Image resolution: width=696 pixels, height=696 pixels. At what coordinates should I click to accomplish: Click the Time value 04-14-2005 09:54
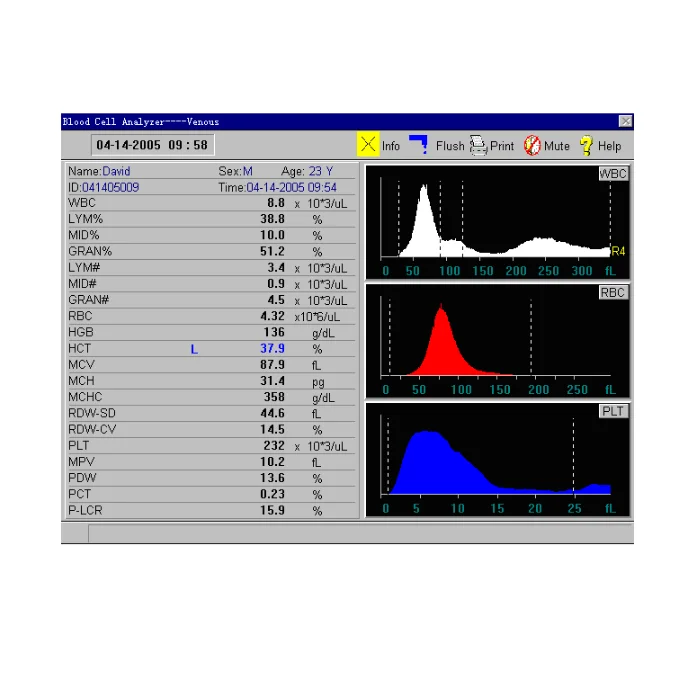tap(292, 187)
